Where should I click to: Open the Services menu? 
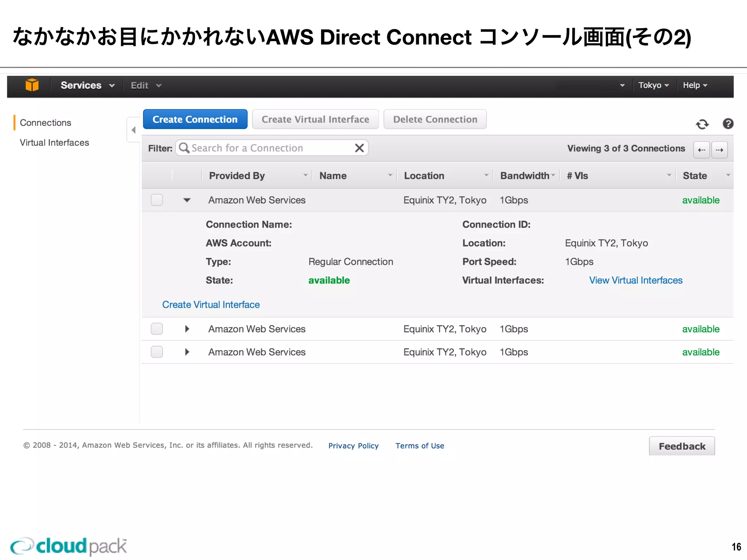(88, 85)
